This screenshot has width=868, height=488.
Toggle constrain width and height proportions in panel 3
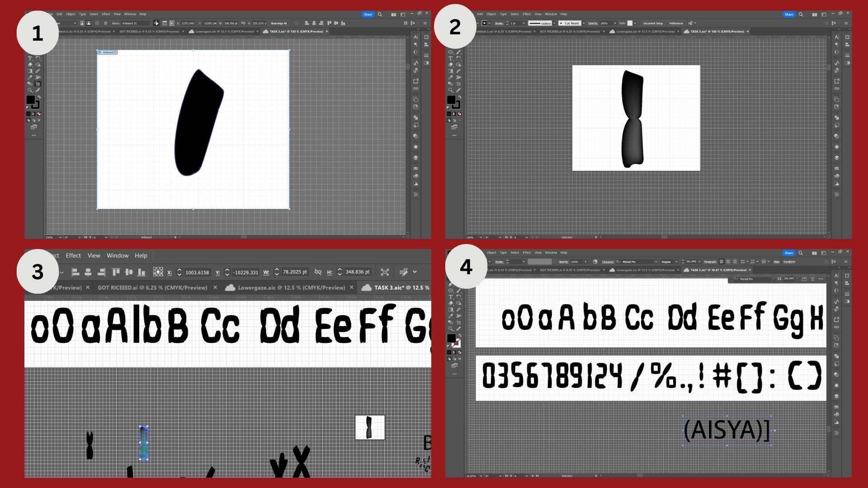[x=318, y=272]
